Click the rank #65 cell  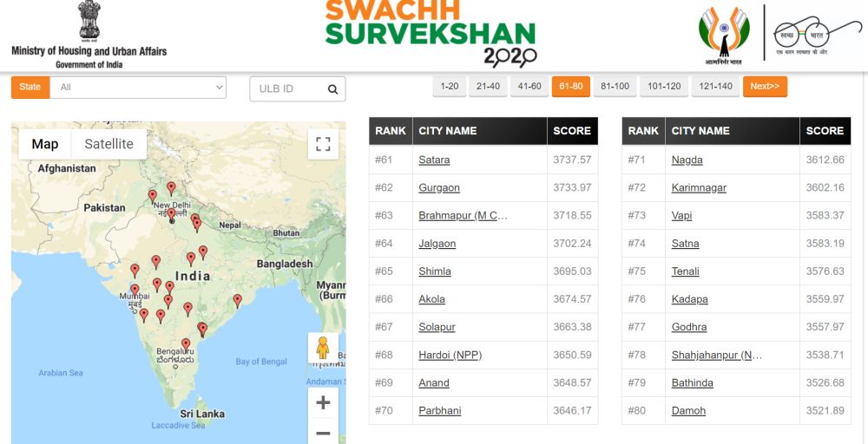point(391,271)
